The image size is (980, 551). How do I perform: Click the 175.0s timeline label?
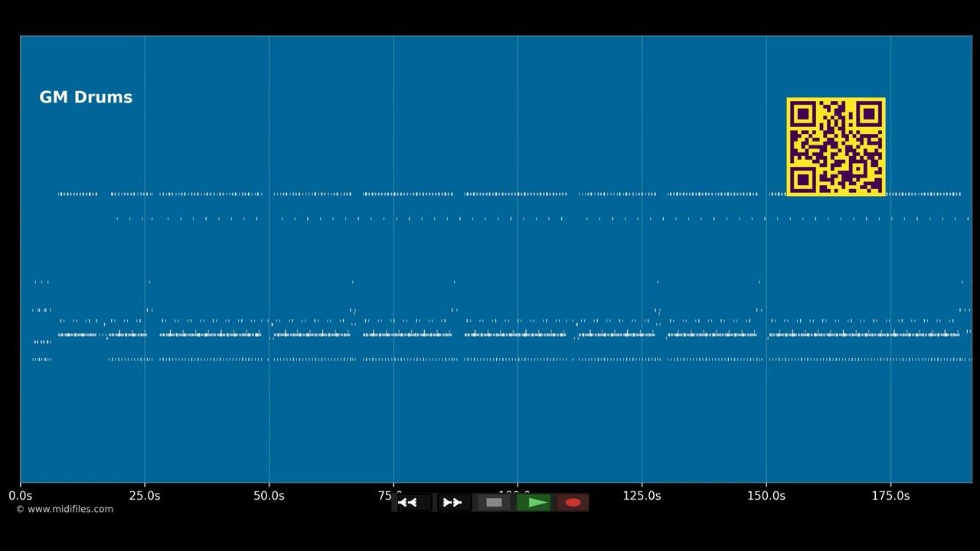[890, 496]
